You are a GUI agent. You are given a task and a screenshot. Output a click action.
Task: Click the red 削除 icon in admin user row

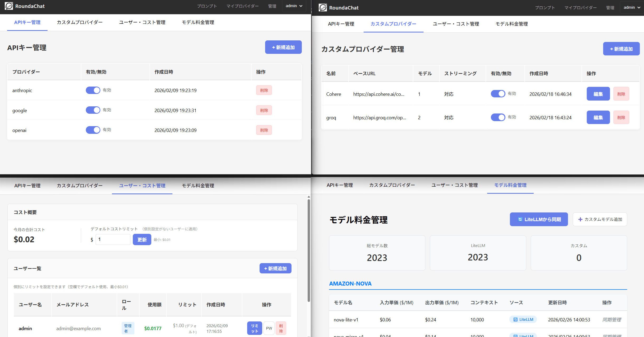coord(281,328)
